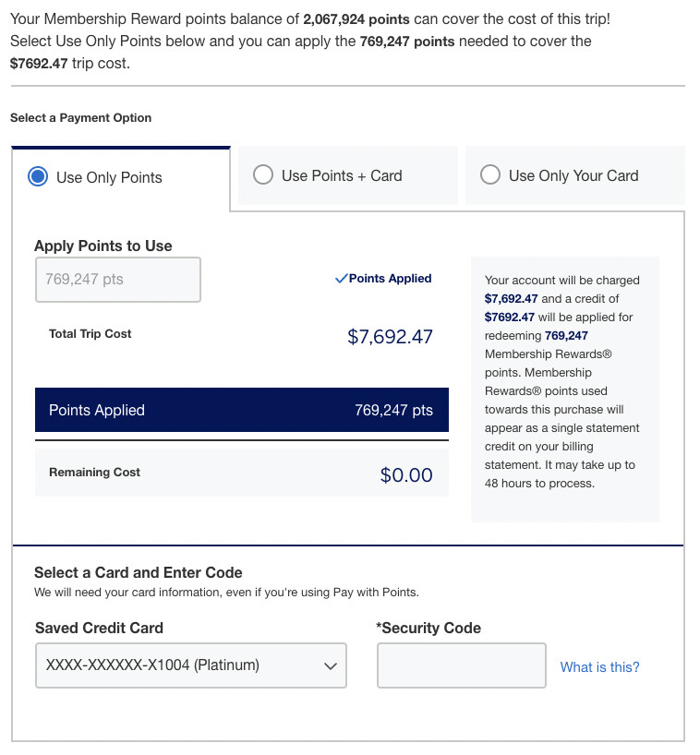
Task: Click the gray account charge information panel
Action: tap(564, 388)
